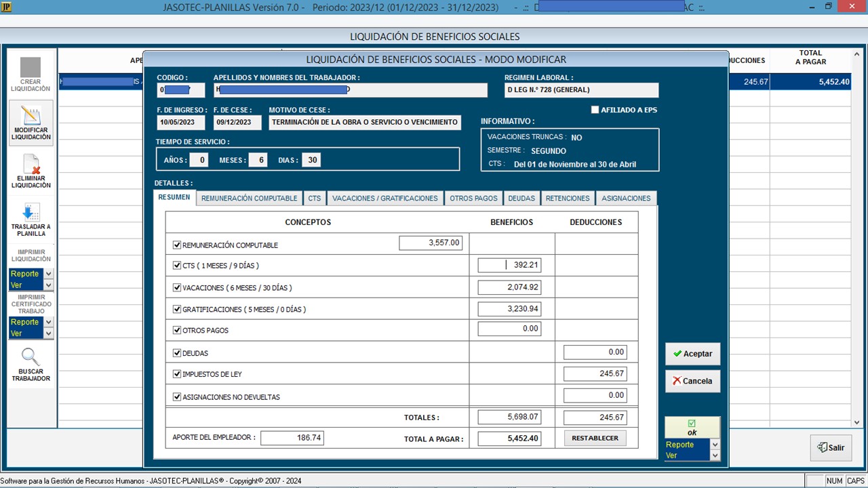Click the Dias service time value 30
This screenshot has height=488, width=868.
pyautogui.click(x=312, y=161)
